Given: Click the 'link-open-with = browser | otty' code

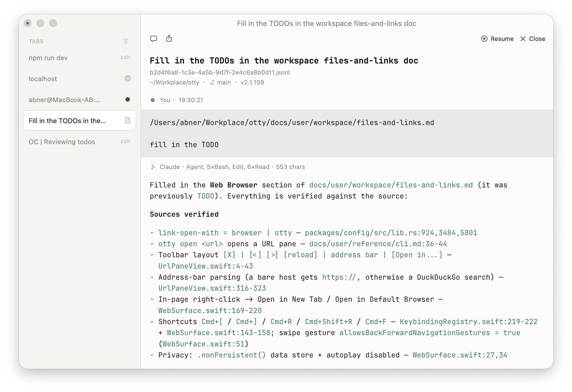Looking at the screenshot, I should tap(225, 233).
